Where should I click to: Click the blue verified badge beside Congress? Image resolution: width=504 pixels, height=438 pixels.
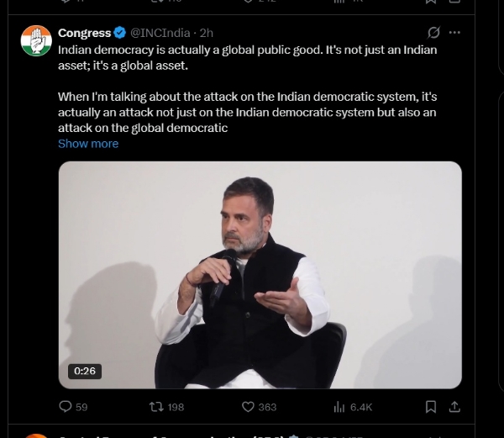(120, 33)
